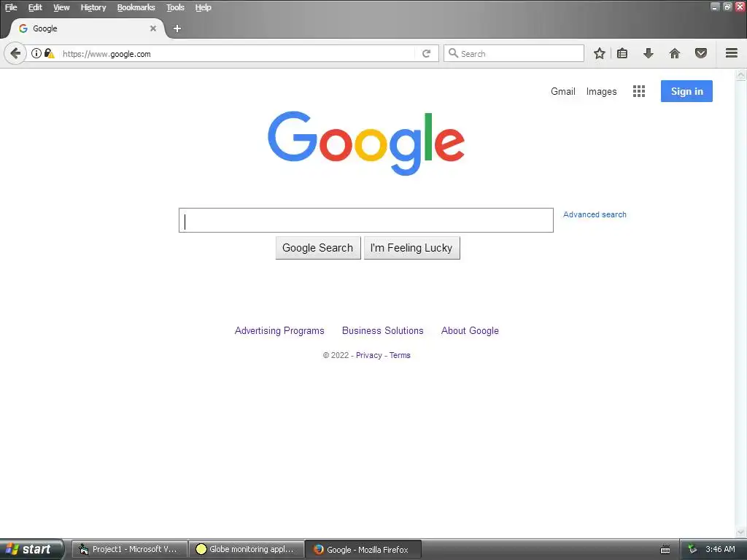Screen dimensions: 747x560
Task: Open the Advertising Programs link
Action: point(279,330)
